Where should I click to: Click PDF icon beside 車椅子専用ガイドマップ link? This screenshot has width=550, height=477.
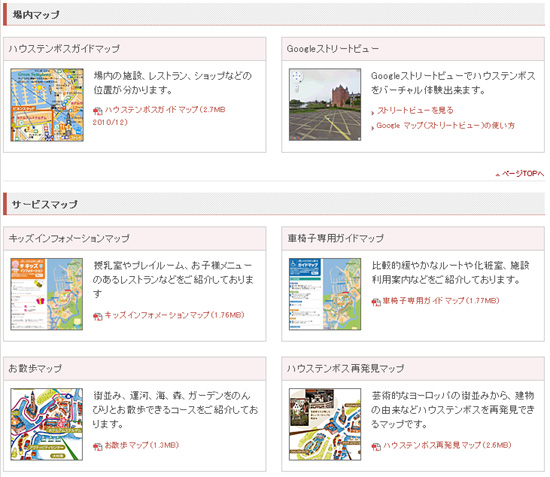376,302
